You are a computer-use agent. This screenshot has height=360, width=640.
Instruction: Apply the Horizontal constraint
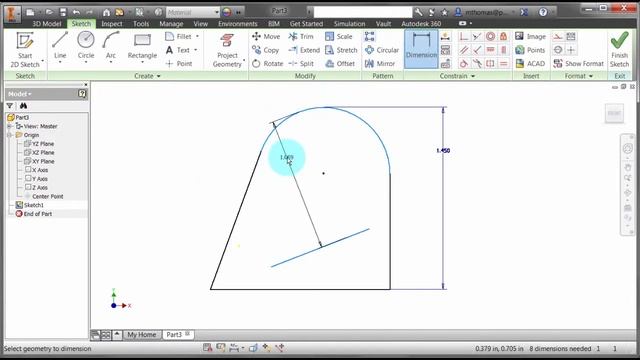(x=490, y=50)
